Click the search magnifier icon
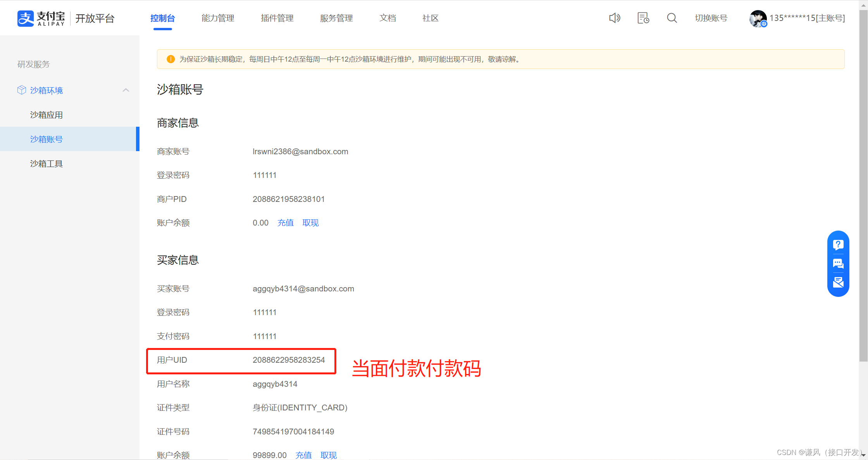 [672, 18]
